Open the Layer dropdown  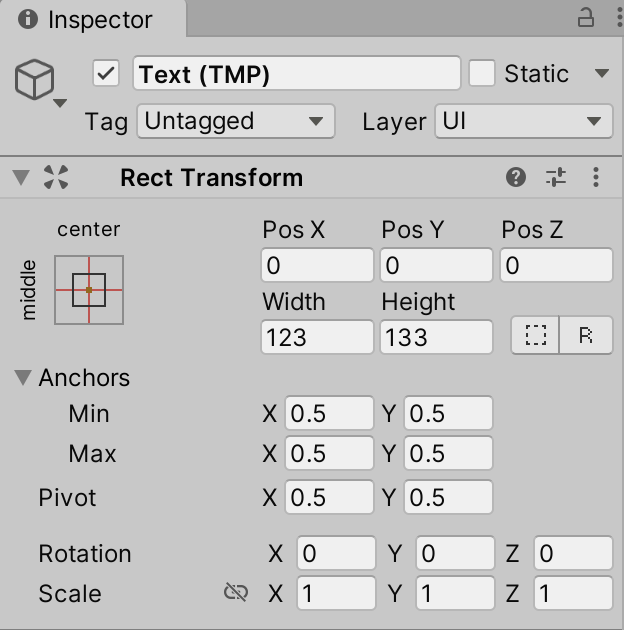click(x=523, y=122)
